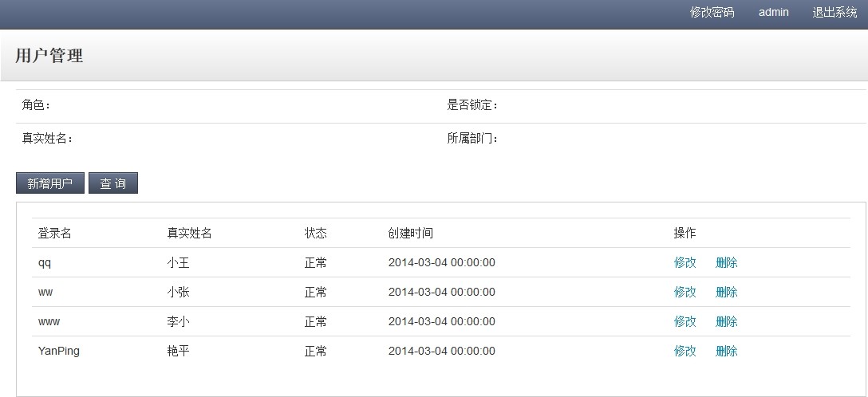Click login name qq cell

(x=45, y=262)
